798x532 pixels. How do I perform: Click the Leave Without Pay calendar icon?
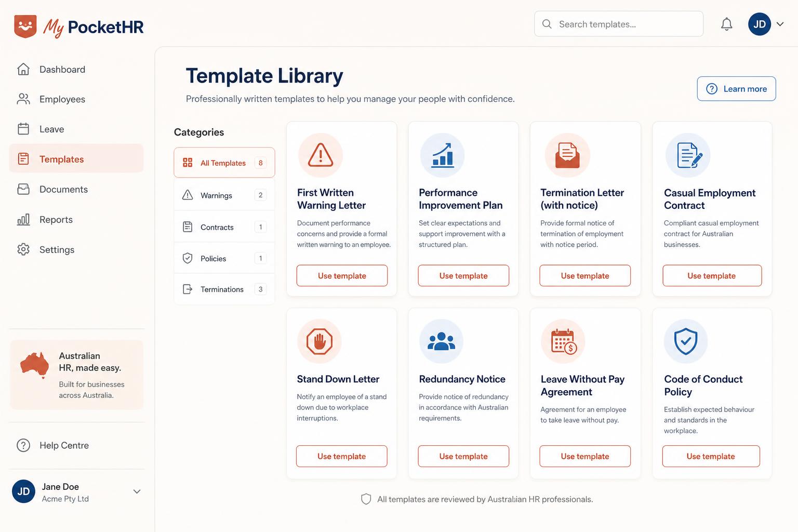pos(563,341)
